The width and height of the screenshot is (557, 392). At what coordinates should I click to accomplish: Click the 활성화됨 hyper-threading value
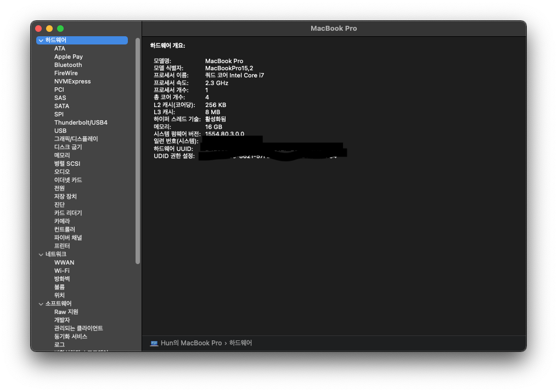(215, 119)
